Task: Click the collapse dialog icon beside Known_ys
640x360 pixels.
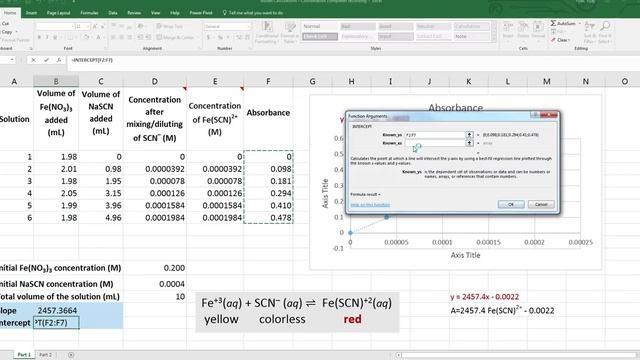Action: [x=469, y=135]
